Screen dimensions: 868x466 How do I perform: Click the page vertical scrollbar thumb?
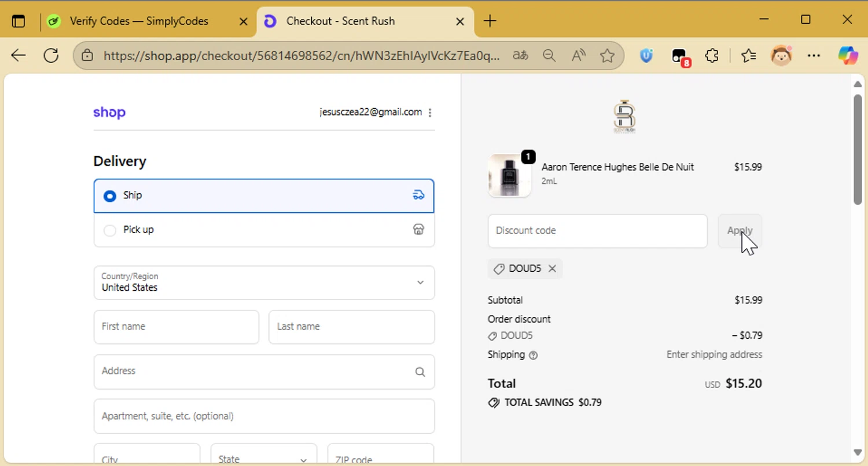[858, 149]
